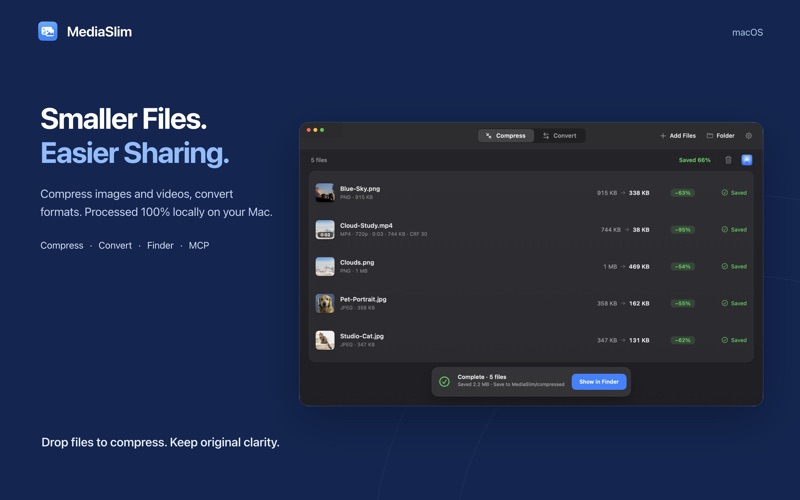Click the Add Files button
Image resolution: width=800 pixels, height=500 pixels.
[678, 136]
